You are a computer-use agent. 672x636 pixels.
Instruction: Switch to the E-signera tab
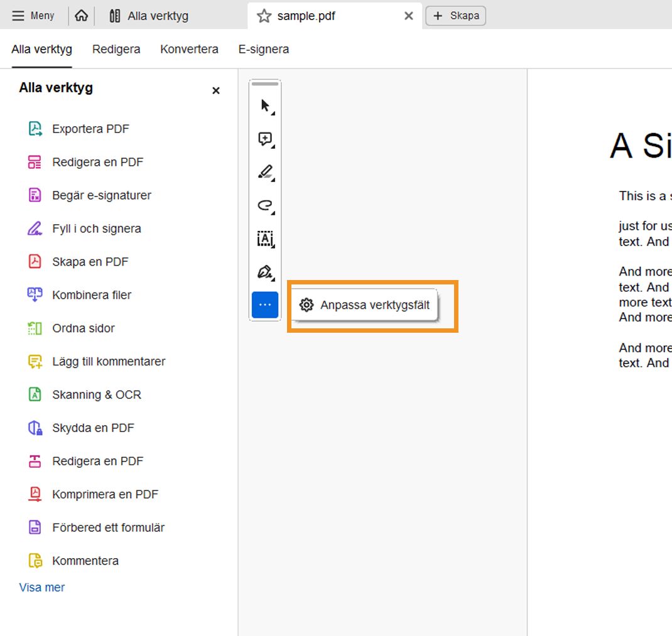click(264, 49)
